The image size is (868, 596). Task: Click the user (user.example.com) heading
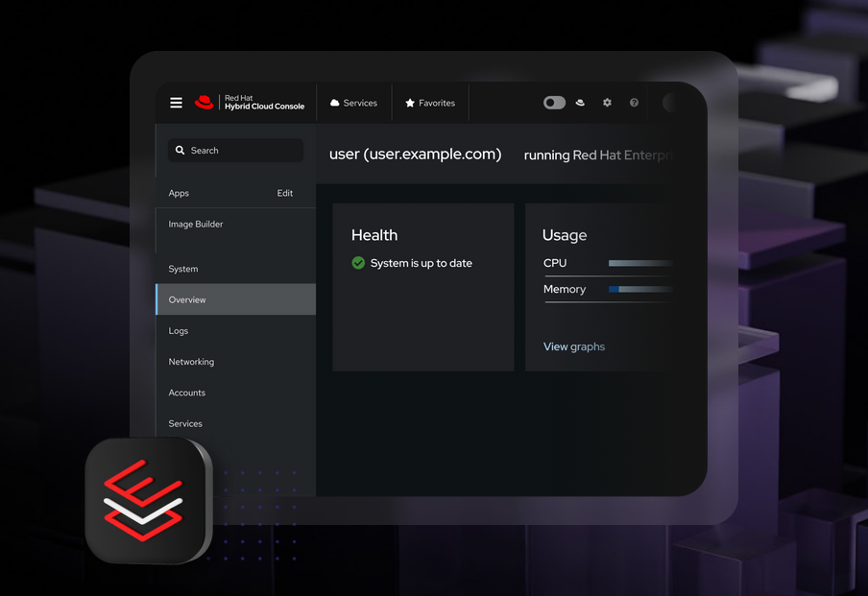415,154
